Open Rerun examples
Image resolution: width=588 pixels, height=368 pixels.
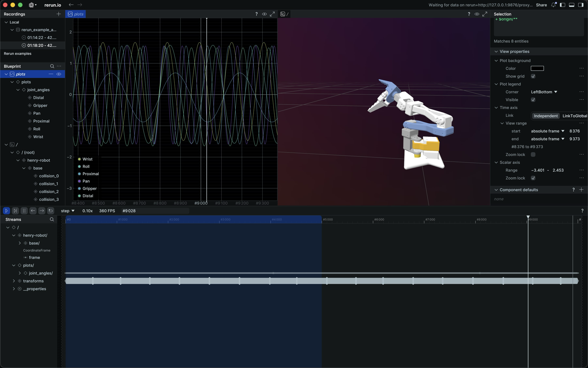[17, 54]
